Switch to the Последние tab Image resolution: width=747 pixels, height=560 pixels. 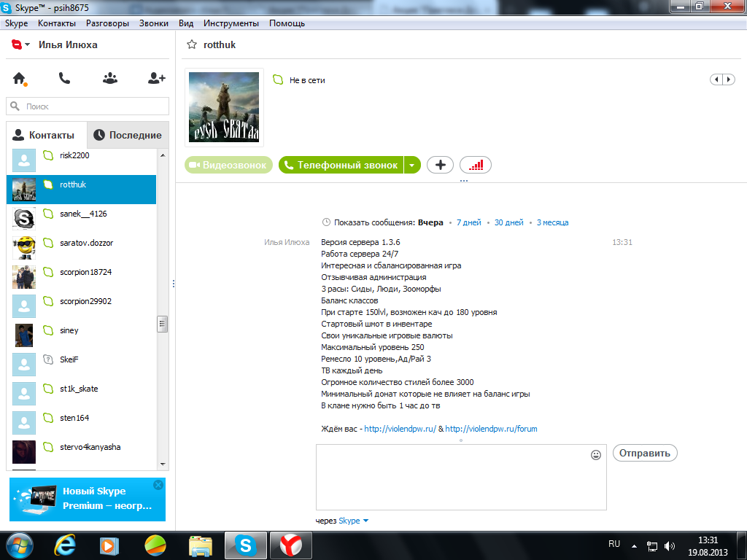(x=128, y=135)
